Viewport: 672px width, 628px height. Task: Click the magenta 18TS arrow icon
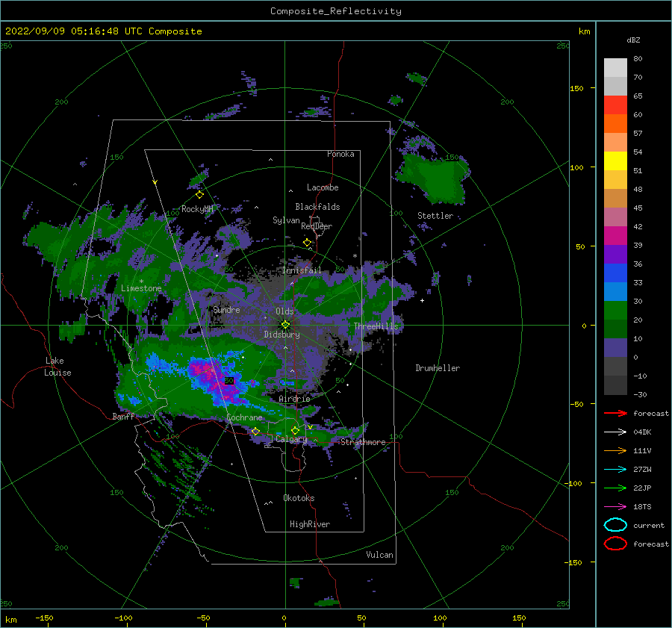pos(615,507)
